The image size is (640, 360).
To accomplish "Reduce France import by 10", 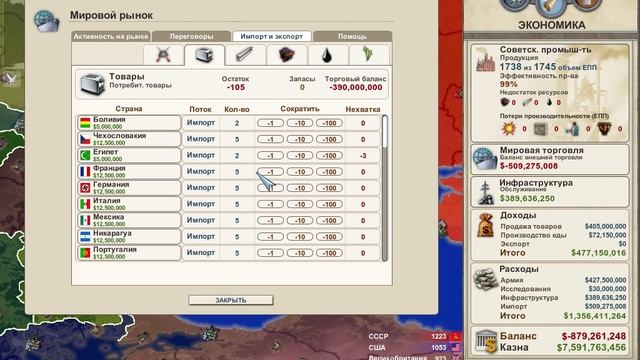I will tap(300, 172).
